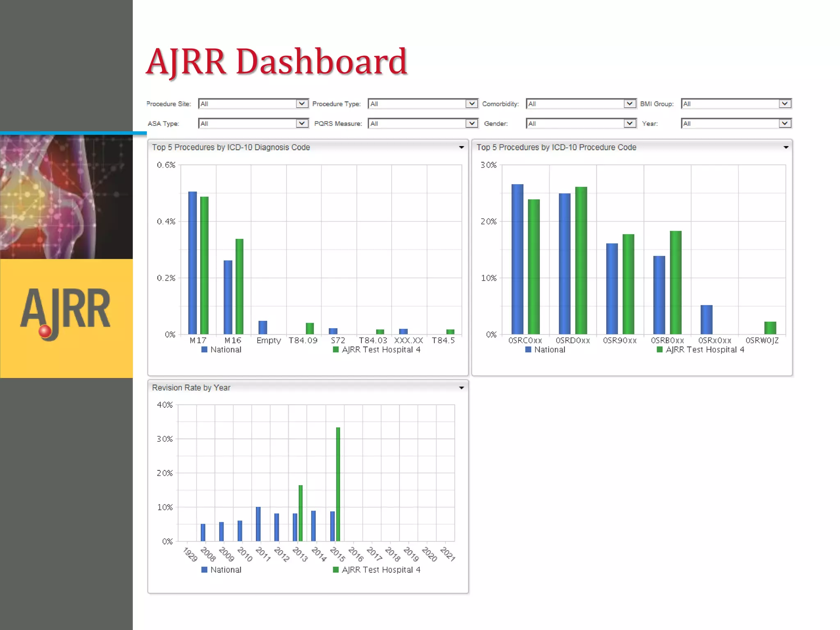
Task: Expand the ICD-10 Diagnosis Code panel menu arrow
Action: (461, 147)
